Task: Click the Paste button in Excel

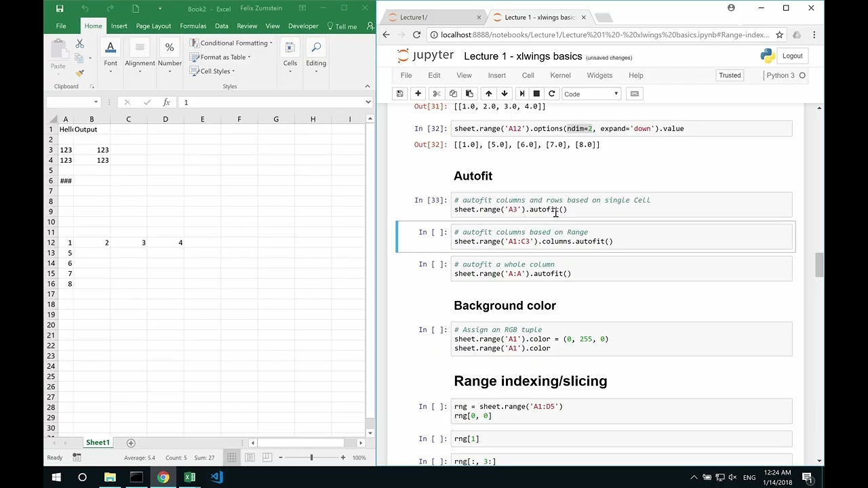Action: (x=58, y=56)
